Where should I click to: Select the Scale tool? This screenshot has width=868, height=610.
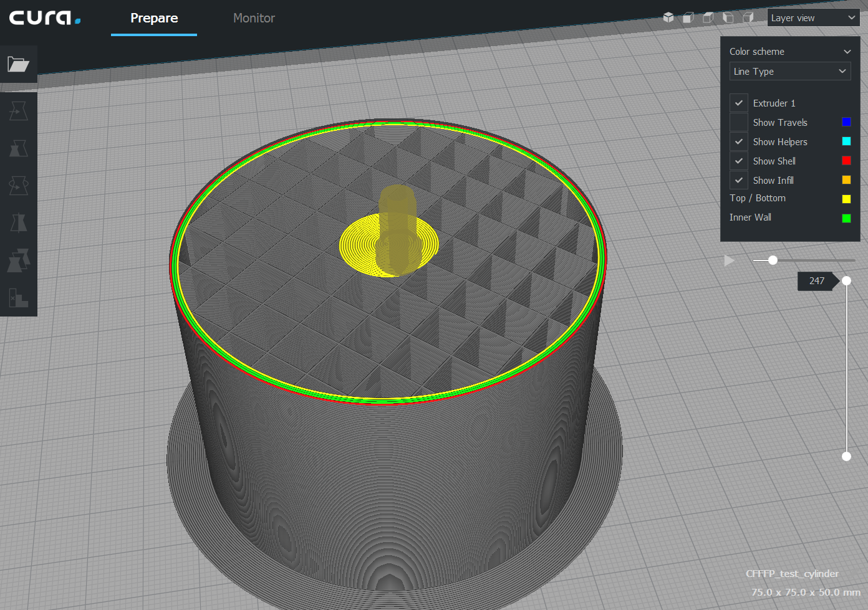[x=19, y=148]
